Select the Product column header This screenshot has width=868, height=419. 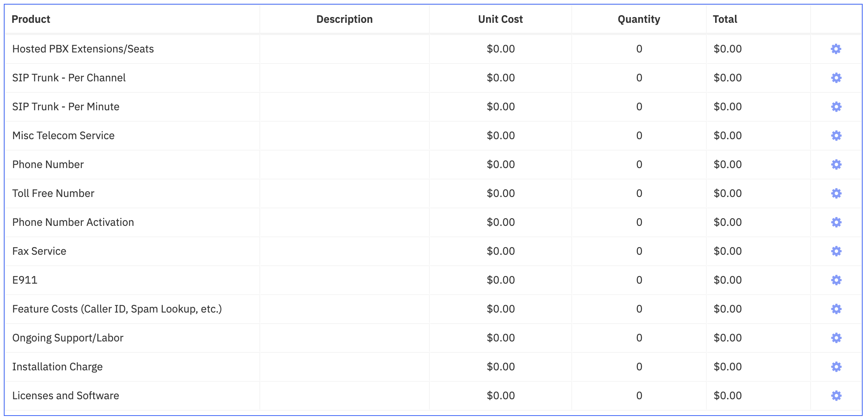(x=31, y=19)
